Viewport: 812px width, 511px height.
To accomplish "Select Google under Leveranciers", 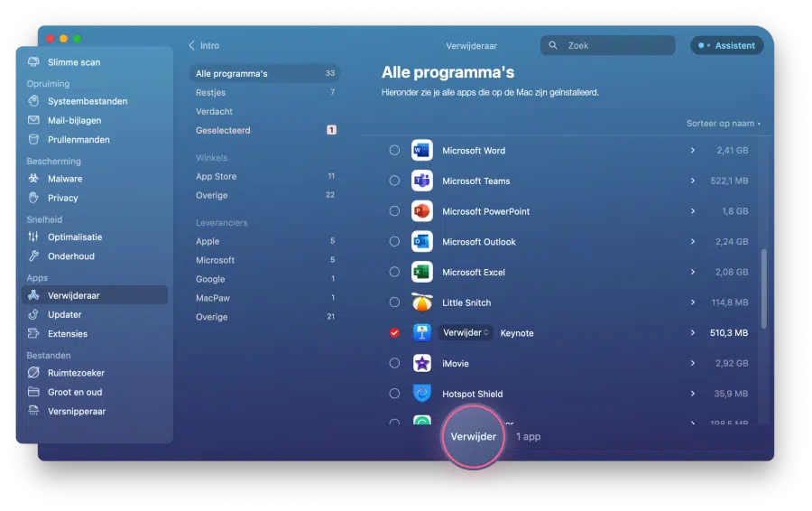I will (265, 279).
